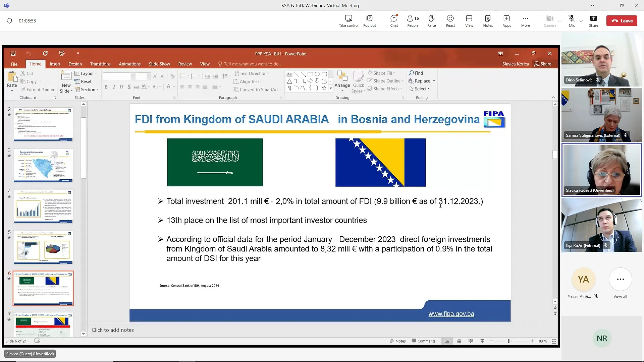
Task: Toggle italic formatting
Action: point(113,87)
